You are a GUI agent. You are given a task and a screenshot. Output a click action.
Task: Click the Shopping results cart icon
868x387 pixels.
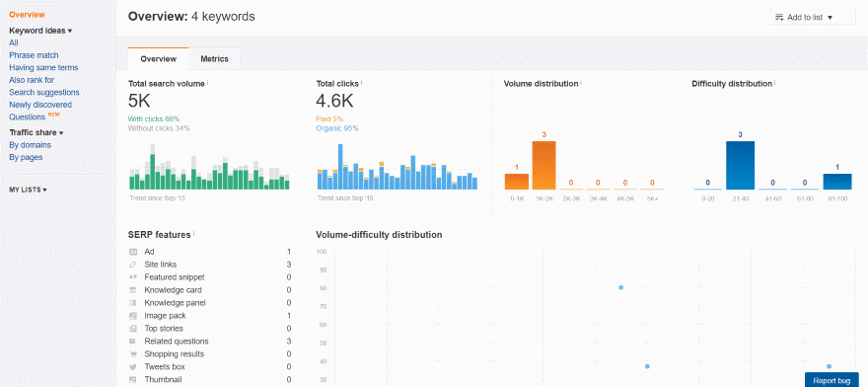tap(133, 353)
